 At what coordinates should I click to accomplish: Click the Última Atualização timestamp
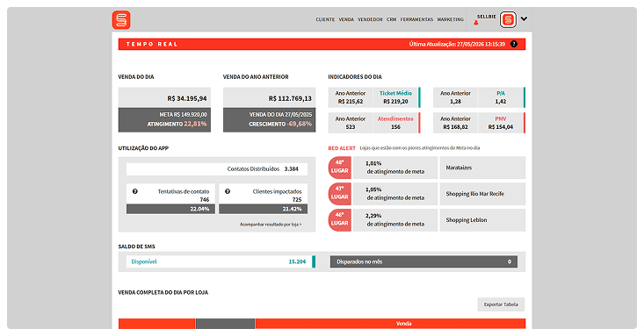coord(457,44)
